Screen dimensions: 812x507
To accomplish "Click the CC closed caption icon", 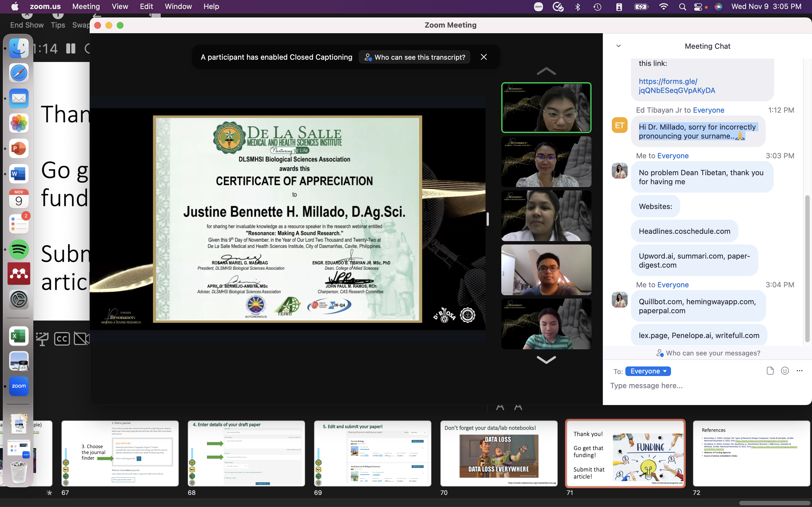I will (x=62, y=339).
